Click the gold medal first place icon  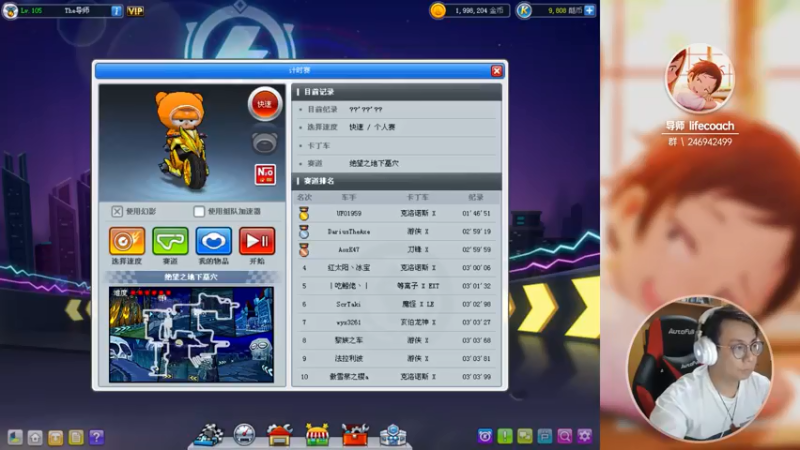[x=304, y=214]
